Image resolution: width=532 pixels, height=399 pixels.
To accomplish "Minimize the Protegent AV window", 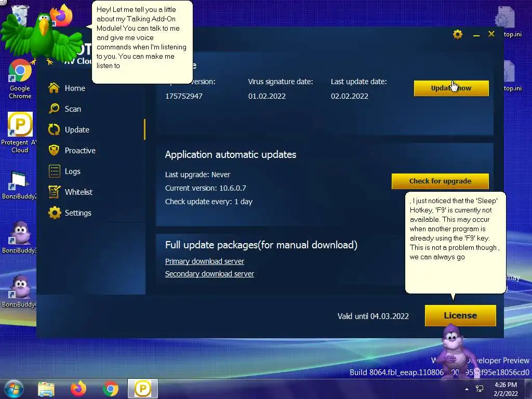I will click(x=476, y=35).
